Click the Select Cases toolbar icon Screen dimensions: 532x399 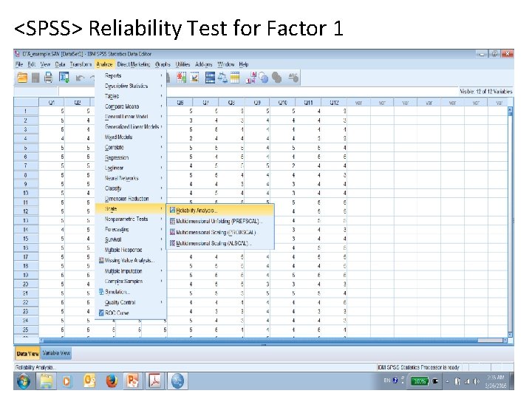coord(235,78)
